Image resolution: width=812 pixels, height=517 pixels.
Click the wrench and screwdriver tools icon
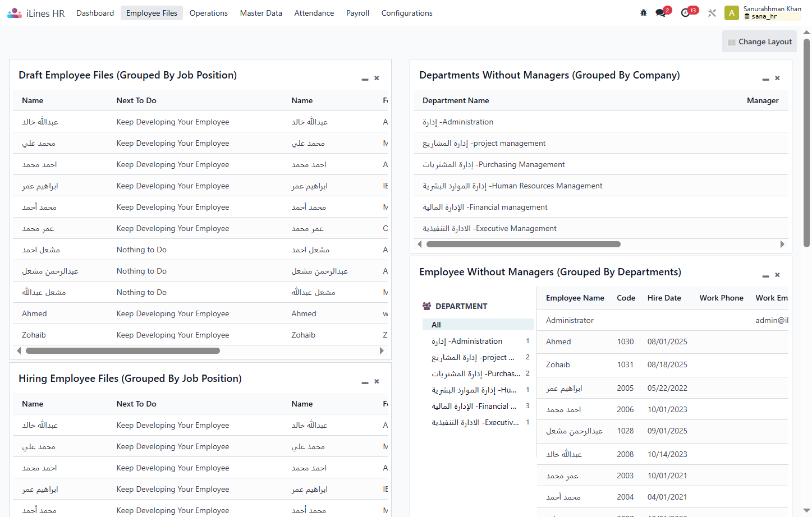[712, 13]
